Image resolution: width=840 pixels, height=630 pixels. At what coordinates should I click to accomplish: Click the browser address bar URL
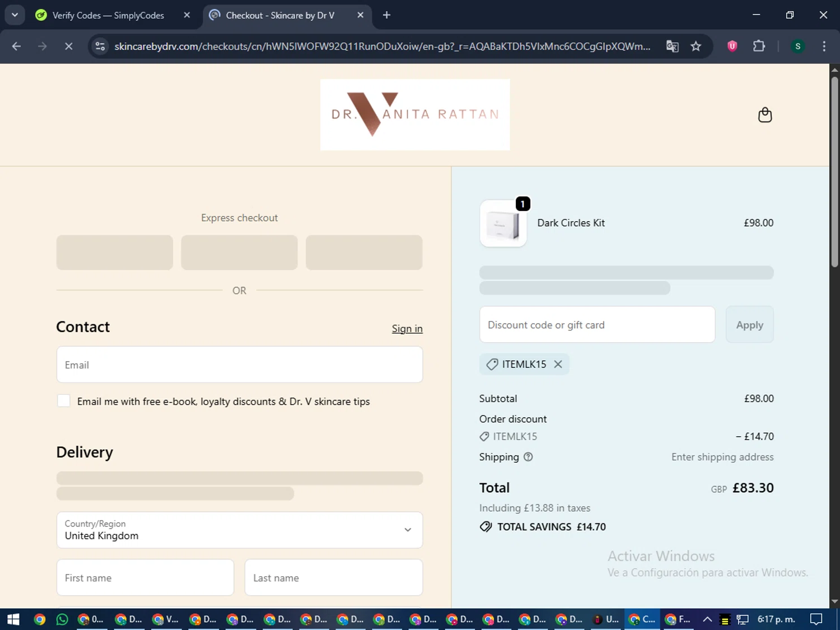[x=382, y=46]
